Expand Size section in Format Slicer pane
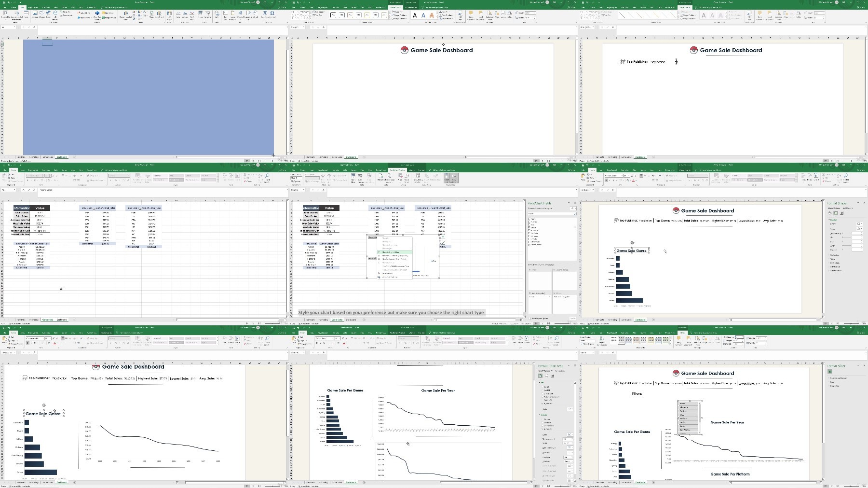 point(832,382)
